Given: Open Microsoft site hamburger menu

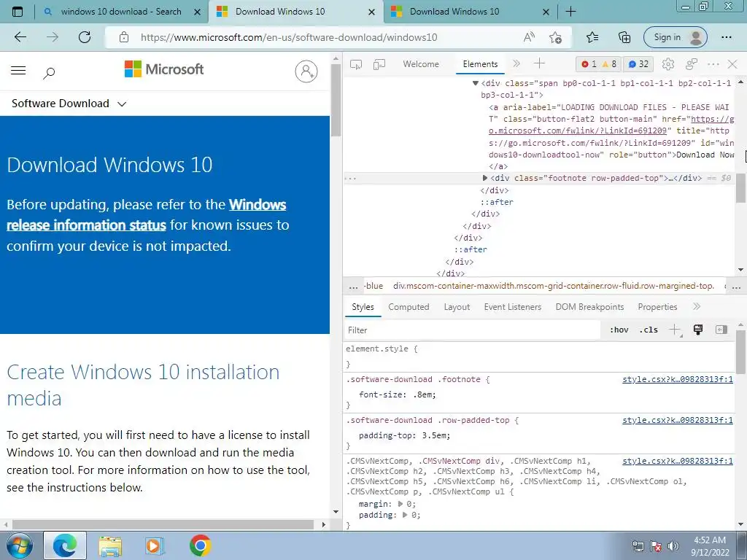Looking at the screenshot, I should [18, 71].
